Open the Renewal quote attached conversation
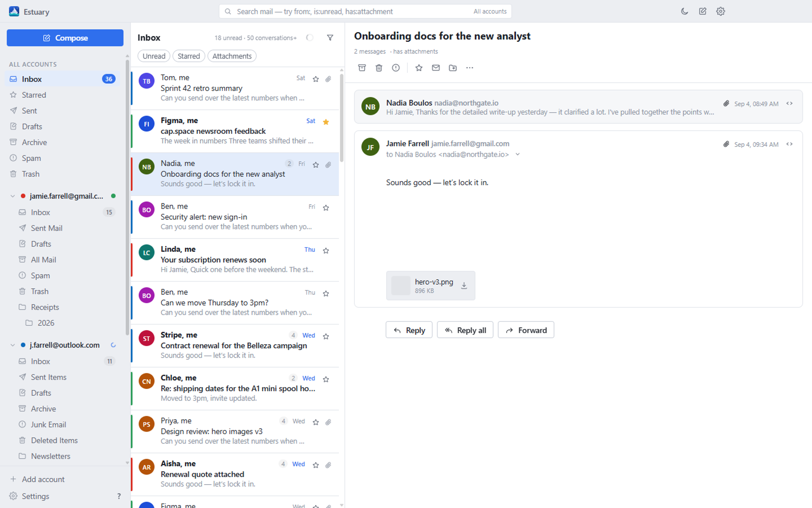The width and height of the screenshot is (812, 508). pyautogui.click(x=235, y=474)
